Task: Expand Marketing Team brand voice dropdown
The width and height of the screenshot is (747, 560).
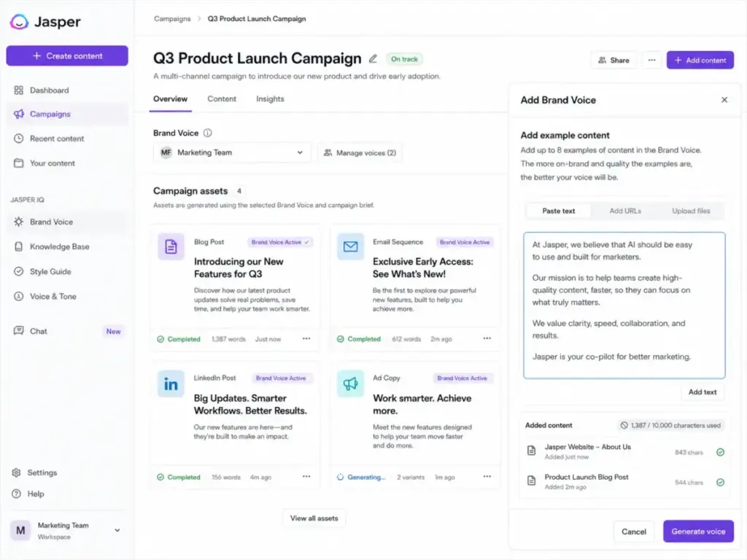Action: [x=232, y=153]
